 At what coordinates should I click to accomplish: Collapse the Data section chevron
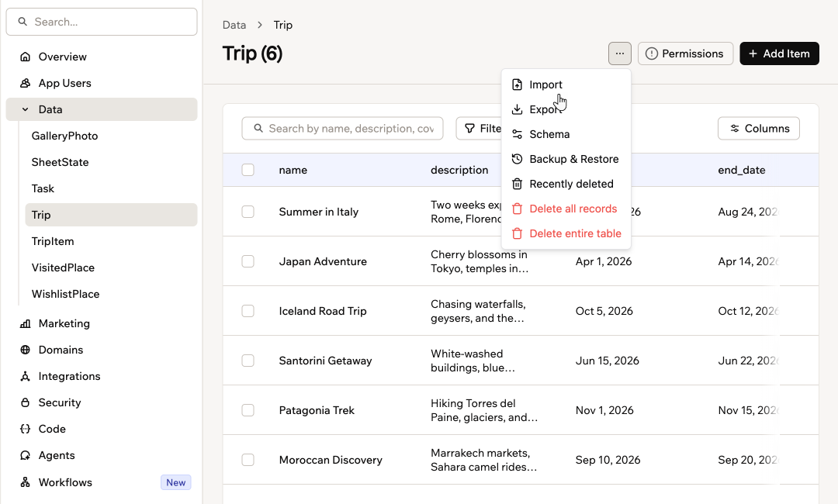pyautogui.click(x=25, y=109)
